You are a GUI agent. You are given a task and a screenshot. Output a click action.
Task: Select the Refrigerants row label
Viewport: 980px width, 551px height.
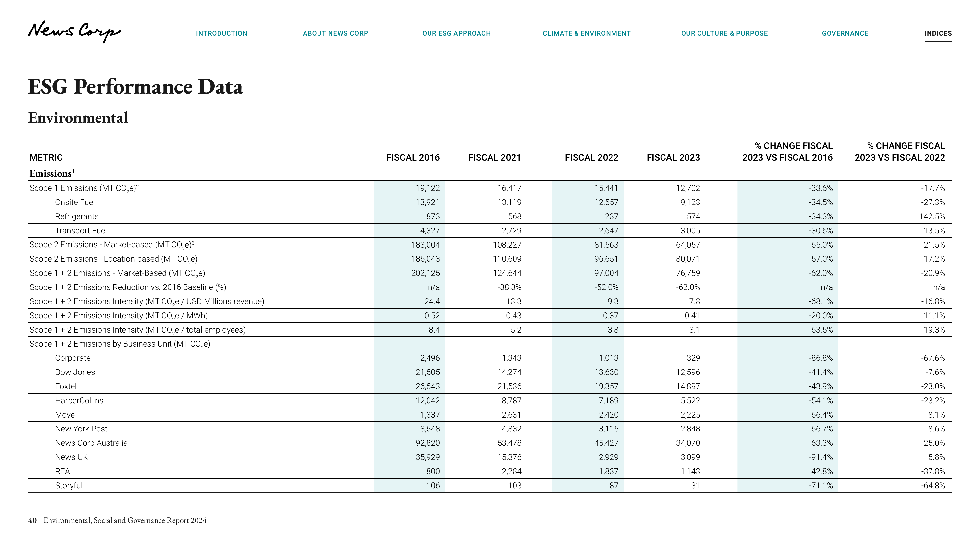[x=77, y=216]
